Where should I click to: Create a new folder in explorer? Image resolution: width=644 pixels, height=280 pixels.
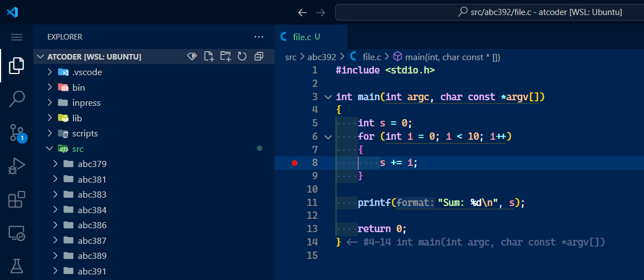point(225,57)
